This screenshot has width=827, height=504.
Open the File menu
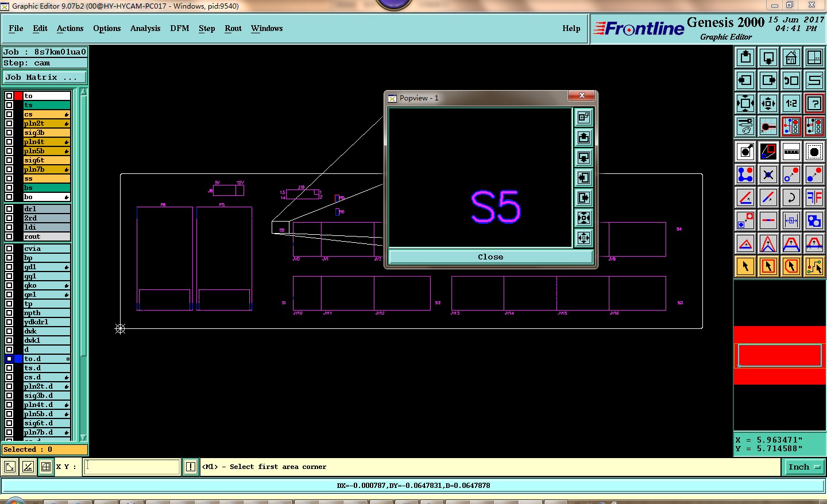pyautogui.click(x=16, y=28)
